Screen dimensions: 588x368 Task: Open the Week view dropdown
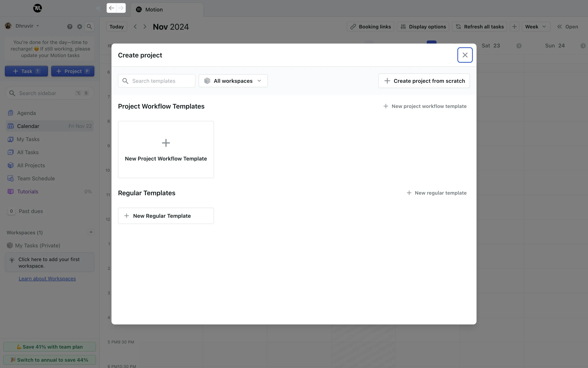click(x=536, y=27)
